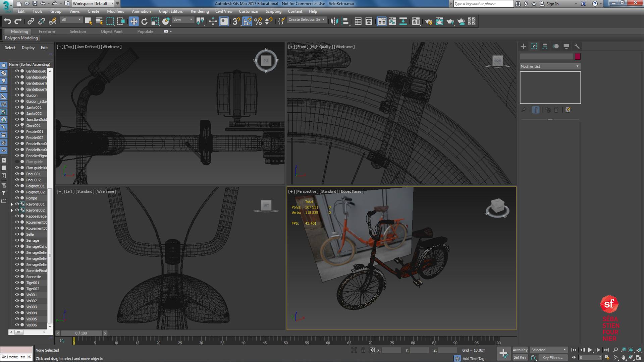This screenshot has width=644, height=362.
Task: Open the Rendering menu
Action: click(x=200, y=11)
